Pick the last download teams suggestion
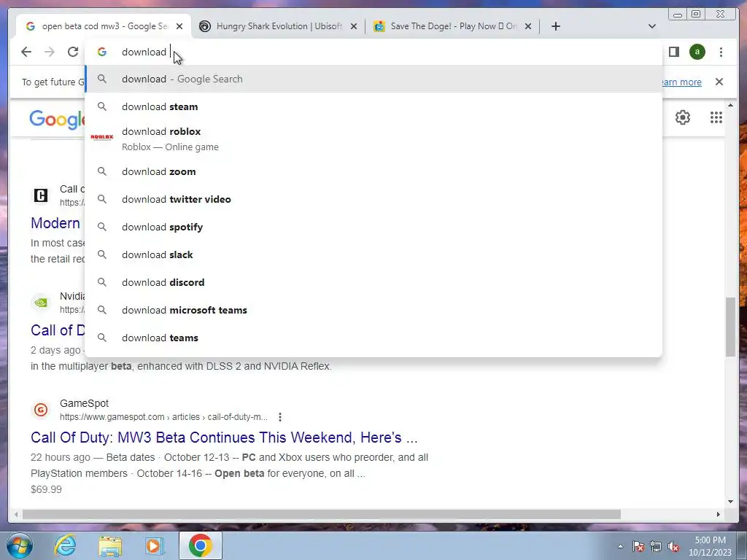 [x=373, y=337]
